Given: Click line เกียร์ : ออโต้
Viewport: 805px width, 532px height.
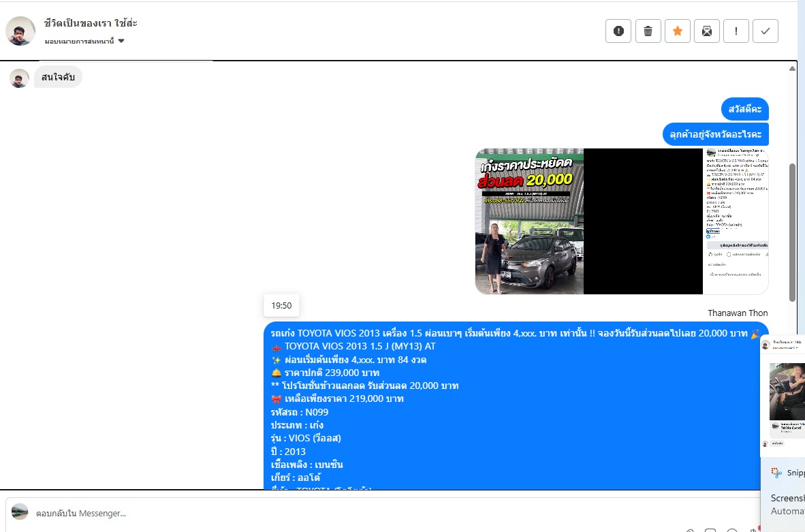Looking at the screenshot, I should pyautogui.click(x=296, y=478).
